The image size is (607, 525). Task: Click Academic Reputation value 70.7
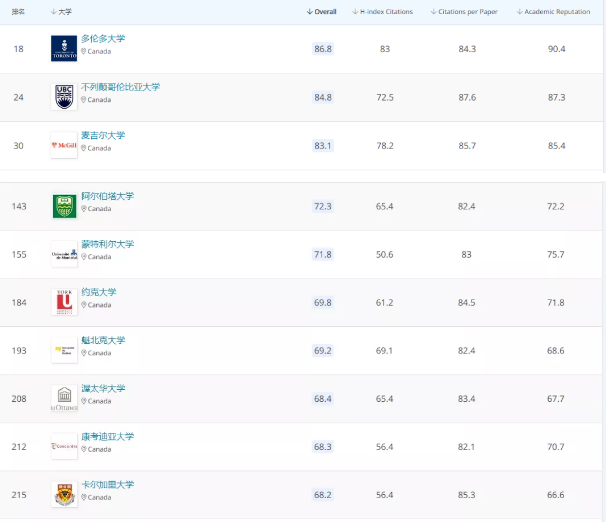[x=556, y=447]
